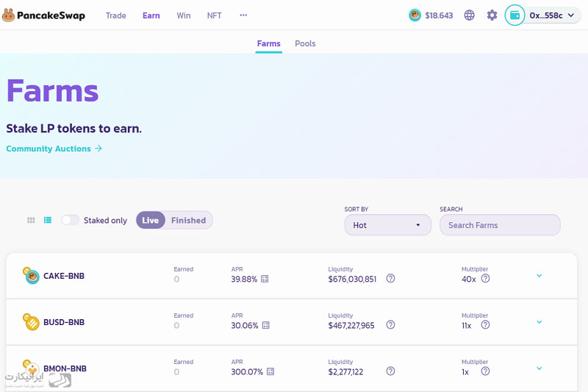This screenshot has height=392, width=588.
Task: Expand the CAKE-BNB farm row
Action: pos(539,276)
